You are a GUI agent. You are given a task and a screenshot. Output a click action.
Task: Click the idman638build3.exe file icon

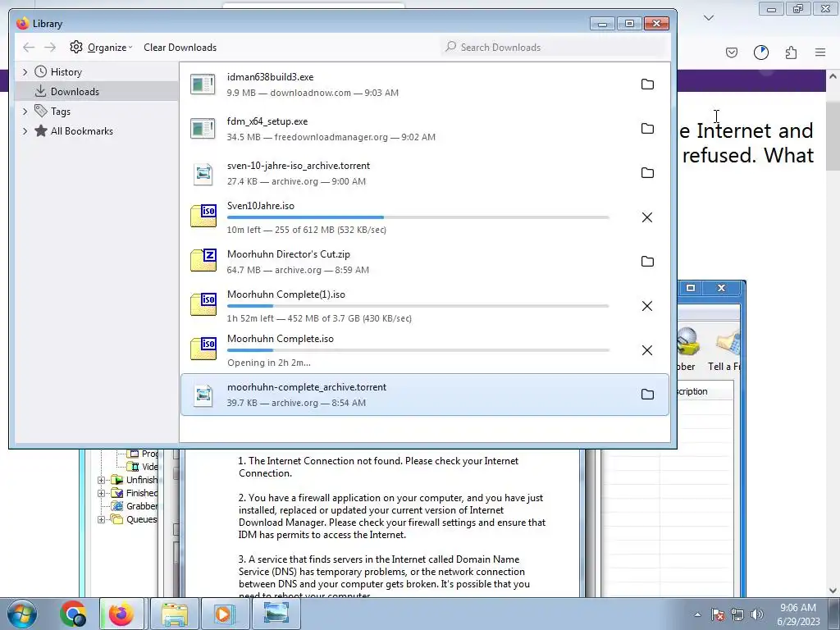tap(203, 84)
